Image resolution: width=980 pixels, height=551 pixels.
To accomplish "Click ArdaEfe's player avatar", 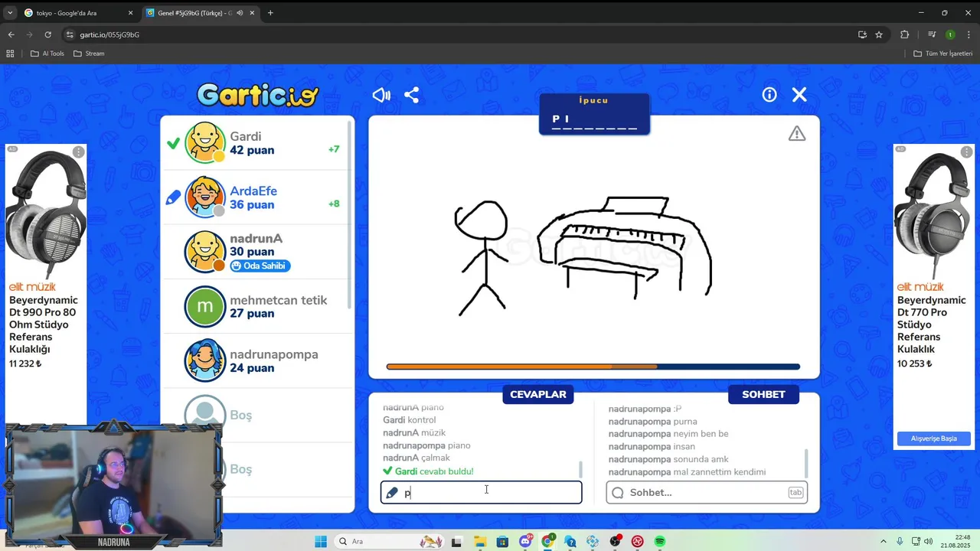I will point(204,197).
